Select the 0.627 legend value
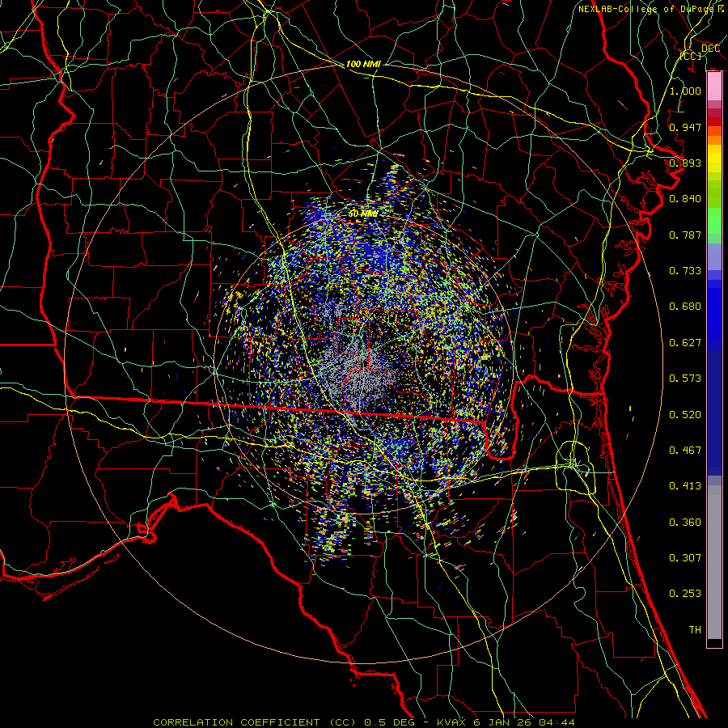 click(685, 343)
